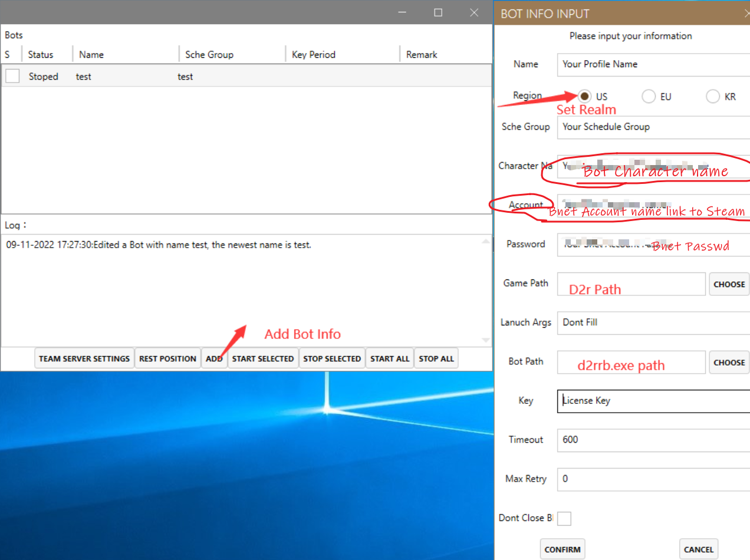
Task: Click the Bot Path input field
Action: [x=631, y=362]
